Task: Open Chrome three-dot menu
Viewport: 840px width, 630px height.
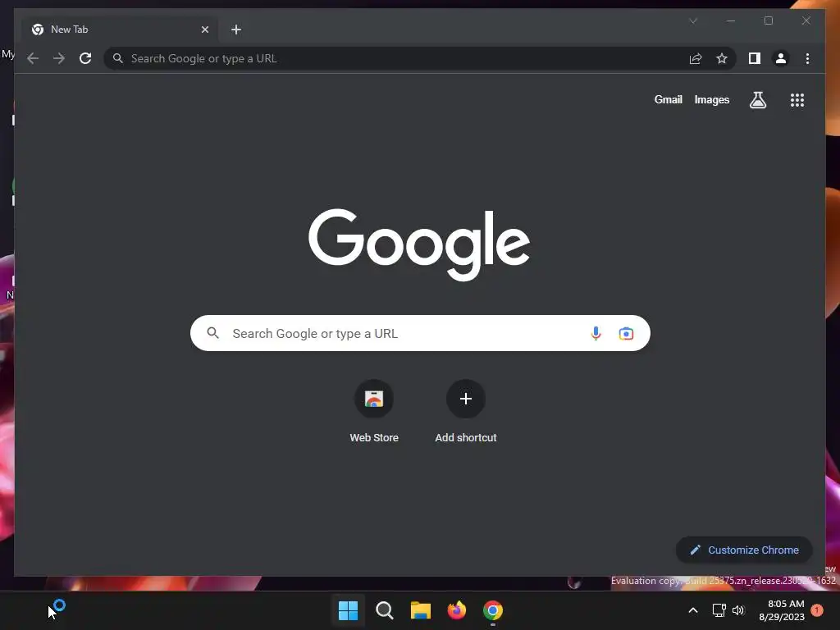Action: coord(807,58)
